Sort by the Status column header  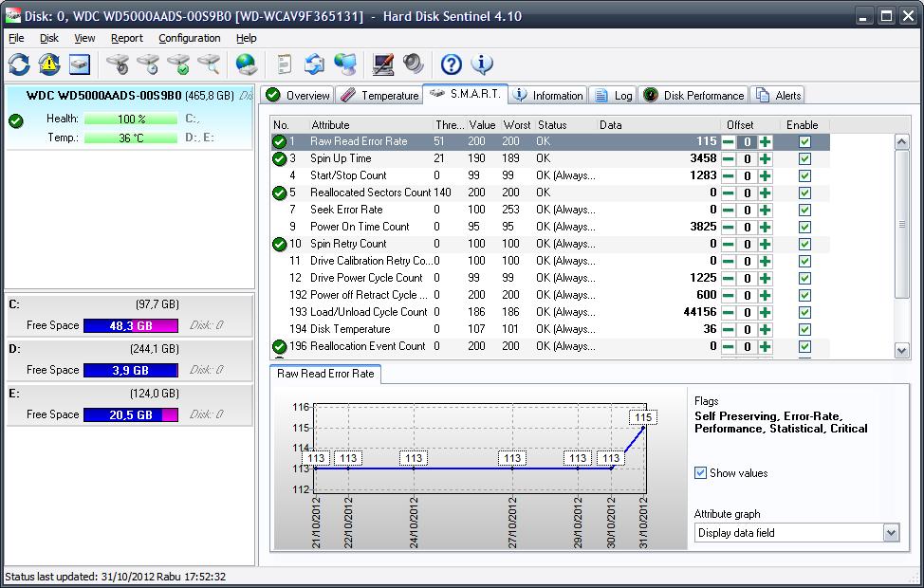point(564,125)
